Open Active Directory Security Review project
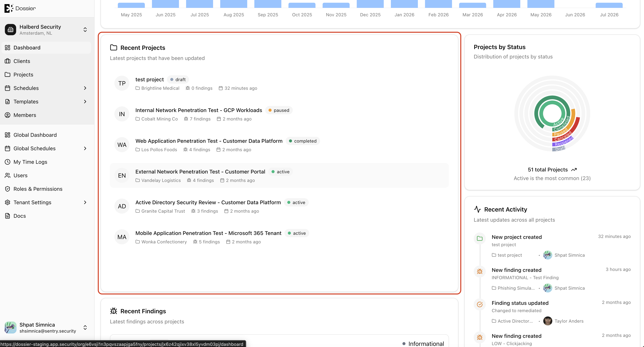Viewport: 644px width, 347px height. pyautogui.click(x=279, y=206)
